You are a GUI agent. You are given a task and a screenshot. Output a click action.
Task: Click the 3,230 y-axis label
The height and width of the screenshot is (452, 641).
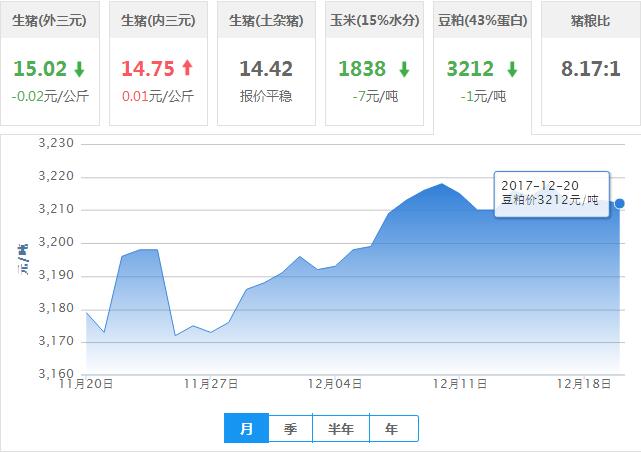coord(56,143)
